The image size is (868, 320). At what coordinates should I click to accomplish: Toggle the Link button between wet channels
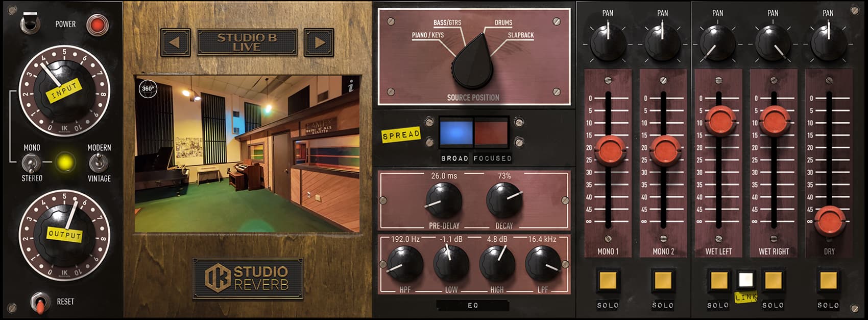click(x=745, y=280)
